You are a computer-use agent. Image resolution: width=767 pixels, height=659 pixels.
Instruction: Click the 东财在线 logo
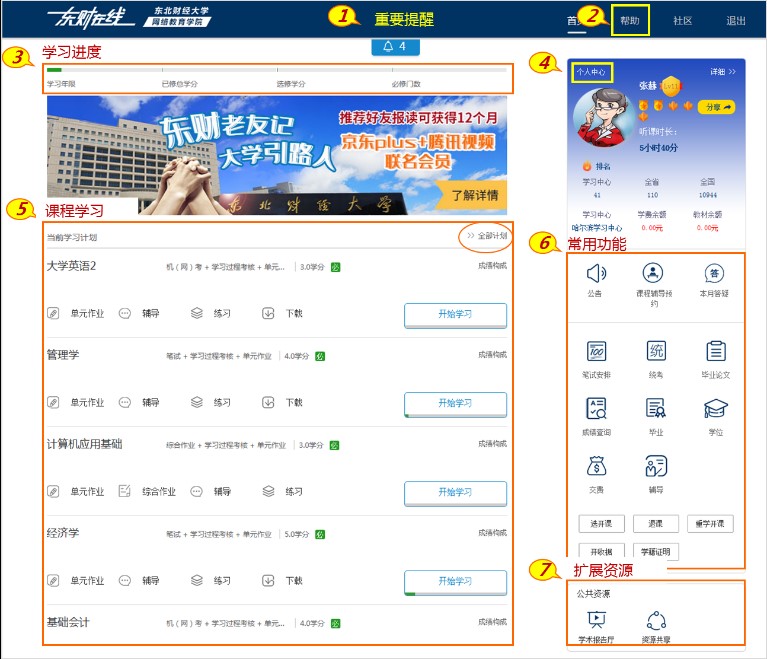tap(91, 18)
